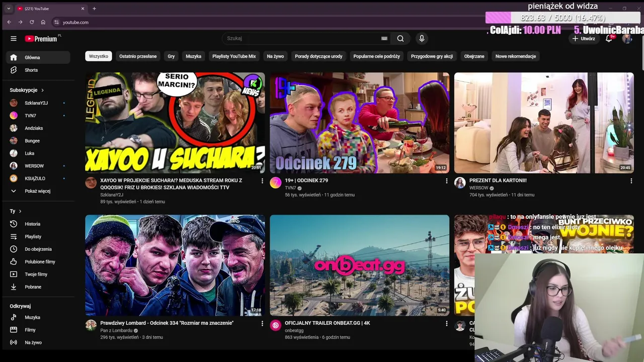
Task: Click the browser home icon
Action: pyautogui.click(x=43, y=22)
